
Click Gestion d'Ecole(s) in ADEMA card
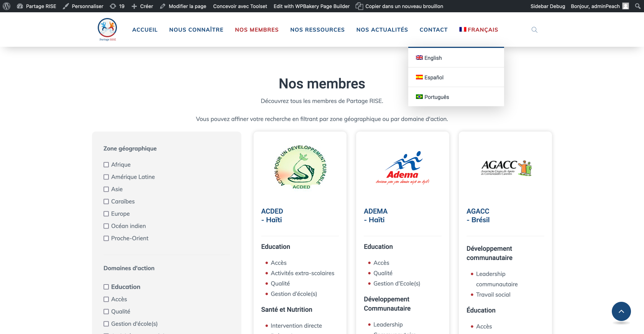click(397, 283)
